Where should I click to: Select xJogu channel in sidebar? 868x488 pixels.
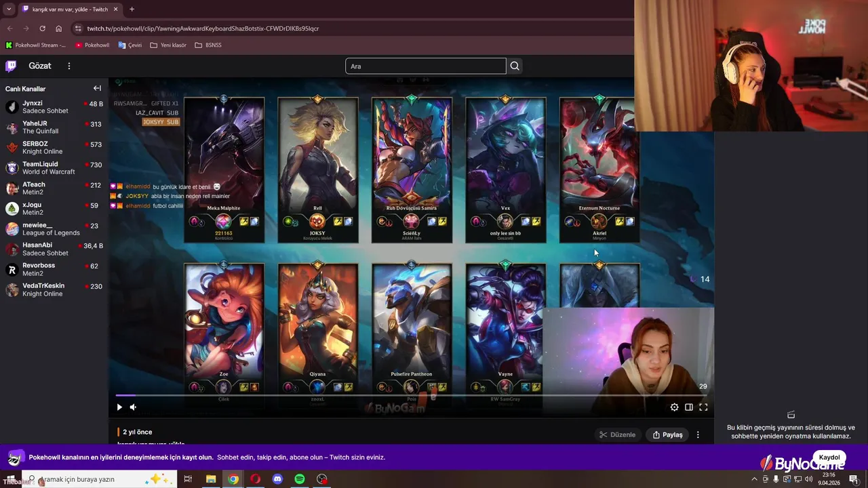coord(54,209)
